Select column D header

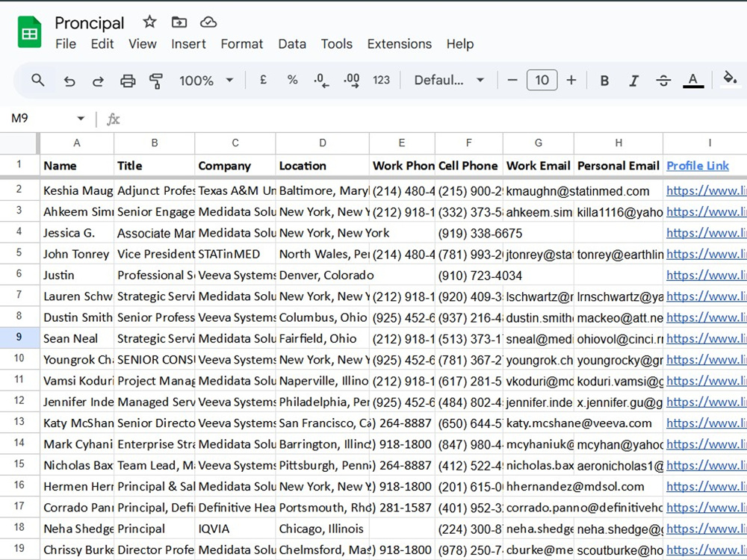click(323, 143)
